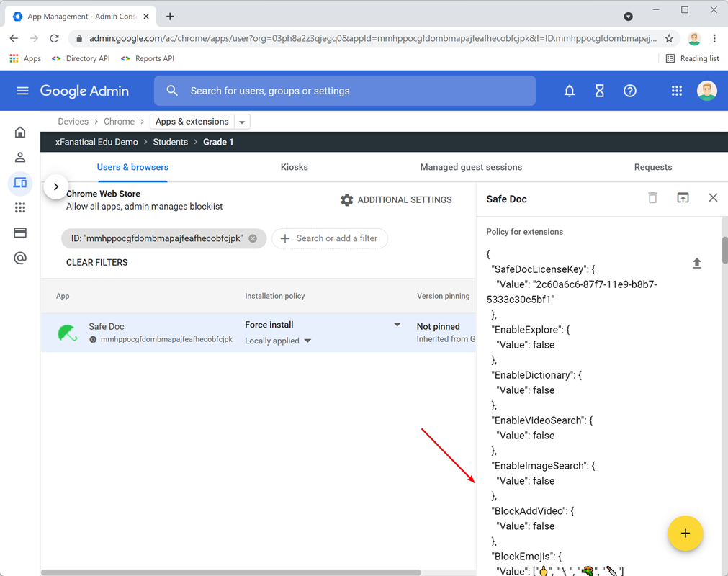Screen dimensions: 728x576
Task: Open notifications bell icon
Action: (x=569, y=91)
